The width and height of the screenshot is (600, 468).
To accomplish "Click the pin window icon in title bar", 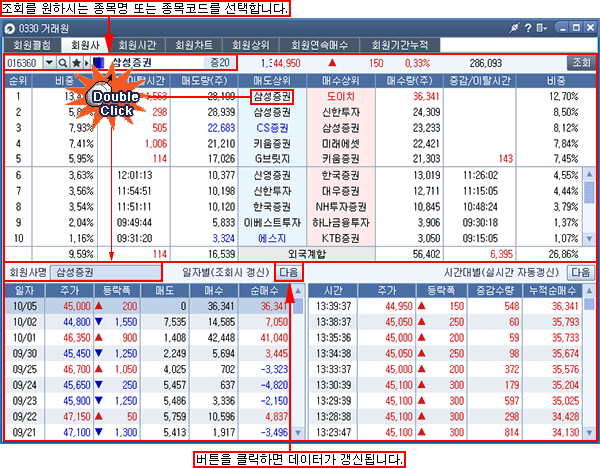I will (514, 28).
